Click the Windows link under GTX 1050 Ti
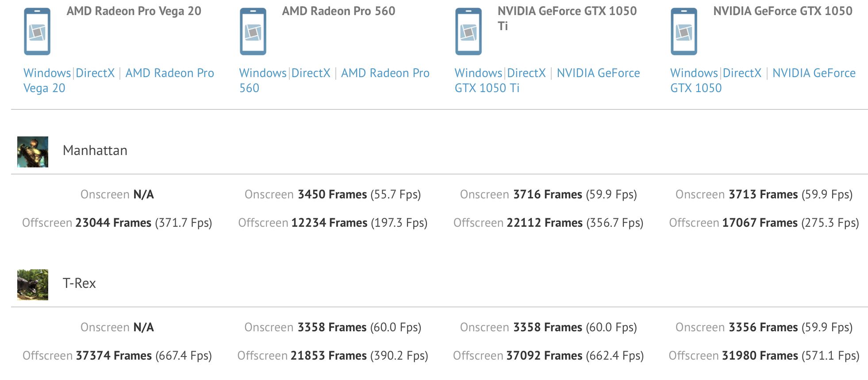This screenshot has height=380, width=868. coord(478,73)
